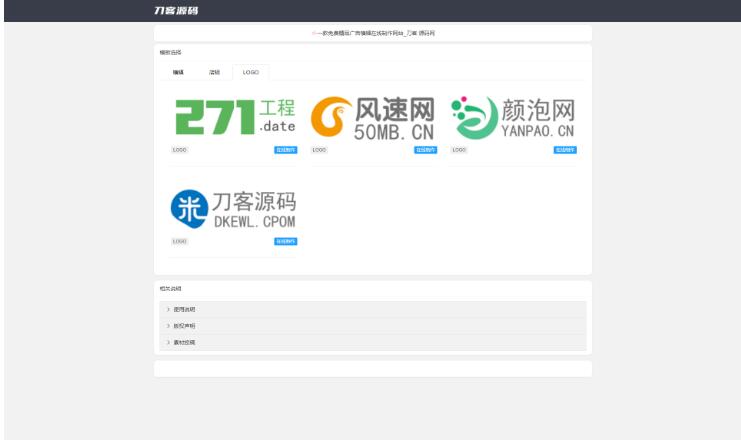Open the 刀客源码 DKEWL.CPOM logo template
The width and height of the screenshot is (741, 440).
click(x=233, y=209)
